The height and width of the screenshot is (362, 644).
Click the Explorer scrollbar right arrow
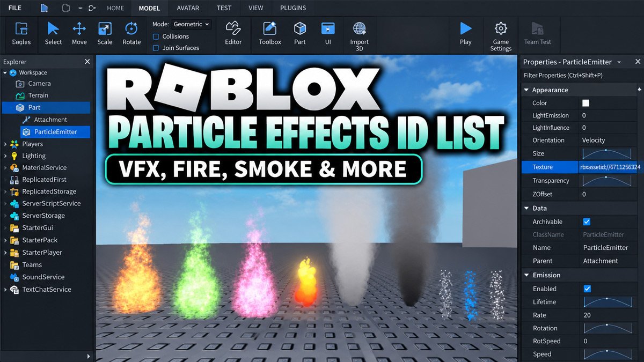pyautogui.click(x=89, y=356)
